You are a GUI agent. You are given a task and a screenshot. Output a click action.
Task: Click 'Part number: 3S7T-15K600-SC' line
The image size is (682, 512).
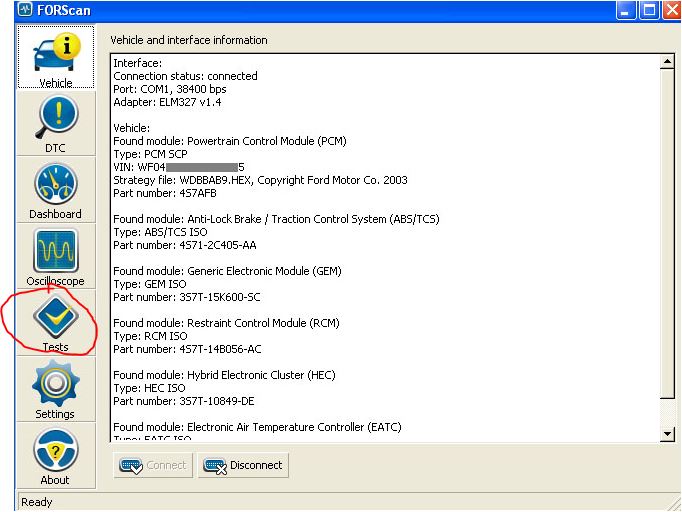tap(187, 297)
